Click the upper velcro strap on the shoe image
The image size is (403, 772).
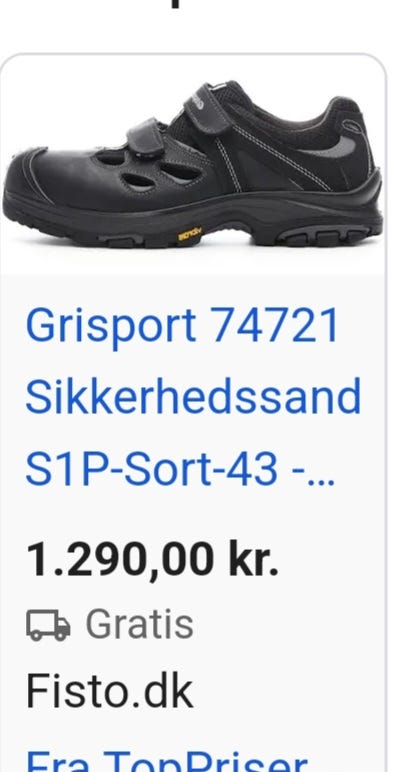coord(207,107)
